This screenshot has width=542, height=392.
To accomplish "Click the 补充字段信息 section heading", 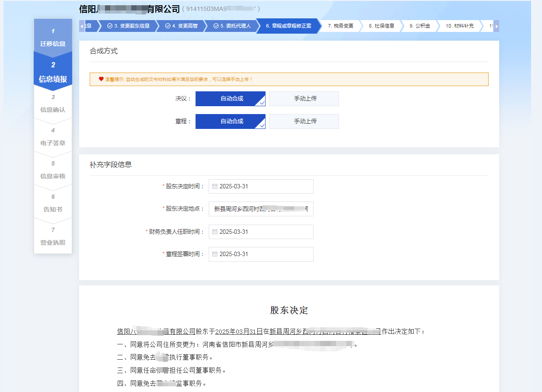I will click(111, 165).
